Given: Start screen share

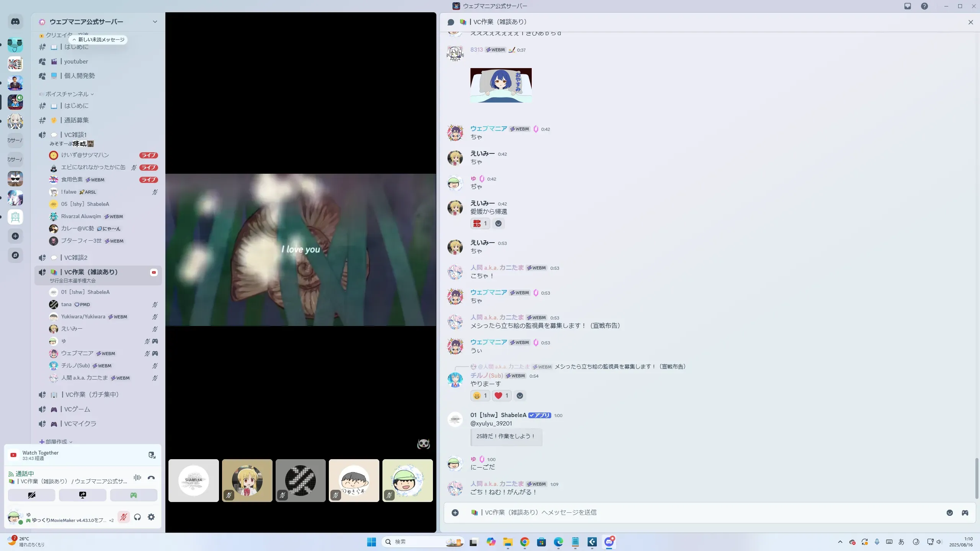Looking at the screenshot, I should (83, 495).
